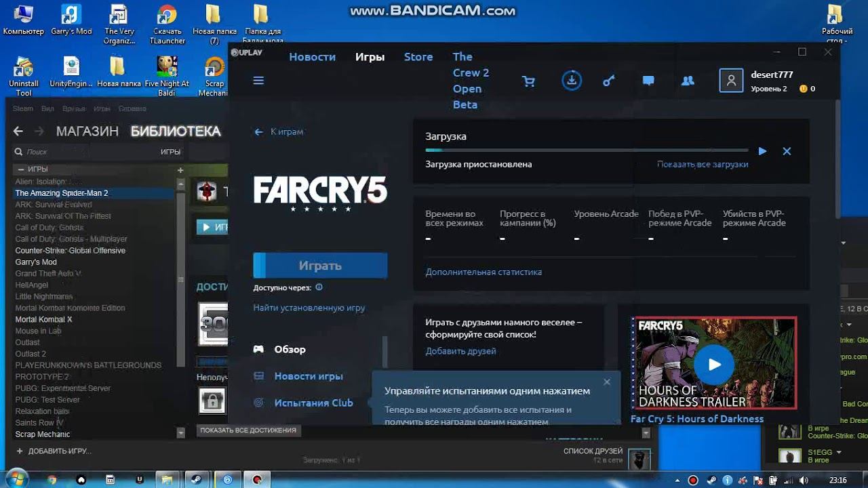The width and height of the screenshot is (868, 488).
Task: Click ПОКАЗАТЬ ВСЕ ДОСТИЖЕНИЯ in Steam
Action: click(x=248, y=430)
